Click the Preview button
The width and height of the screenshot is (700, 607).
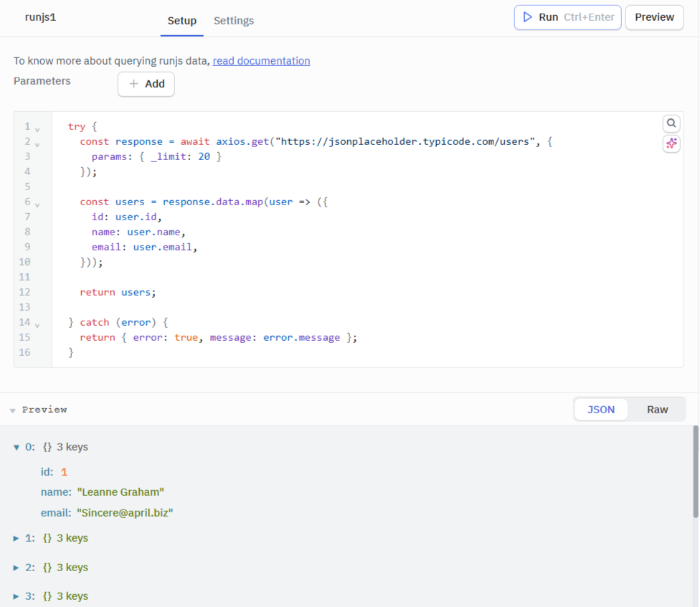[x=653, y=17]
